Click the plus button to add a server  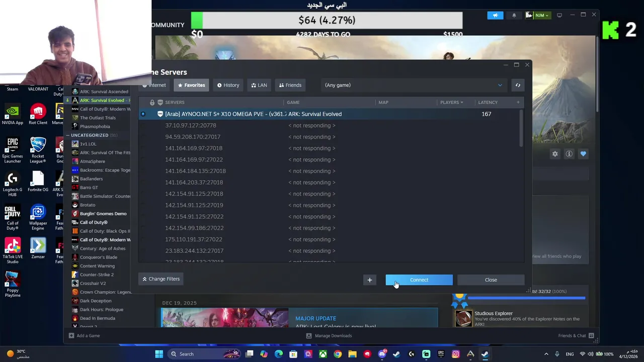click(x=370, y=280)
